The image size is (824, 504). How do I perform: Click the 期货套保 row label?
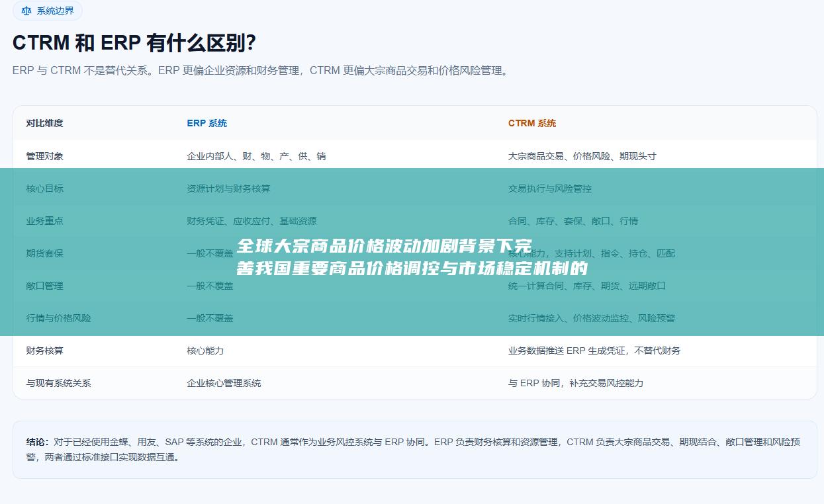tap(45, 253)
